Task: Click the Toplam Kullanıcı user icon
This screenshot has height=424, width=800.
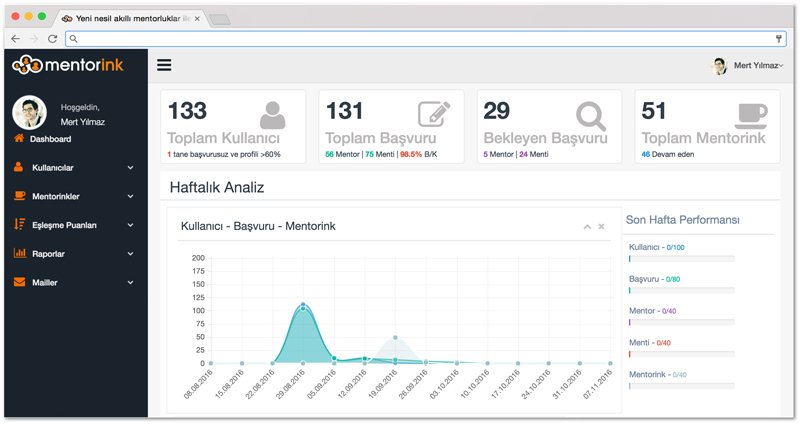Action: tap(271, 116)
